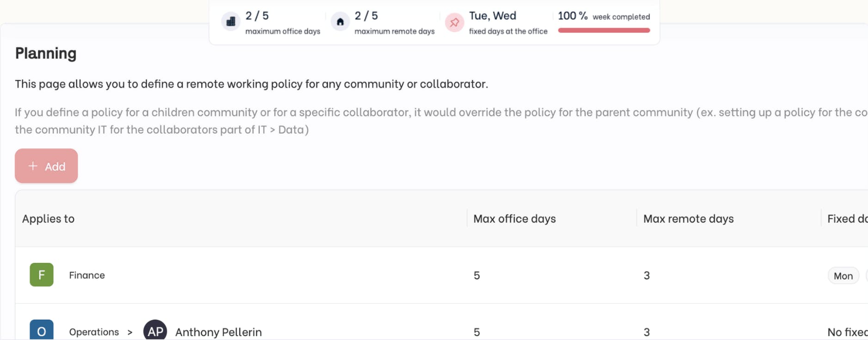Click the 'AP' avatar of Anthony Pellerin
Screen dimensions: 868x340
(155, 331)
